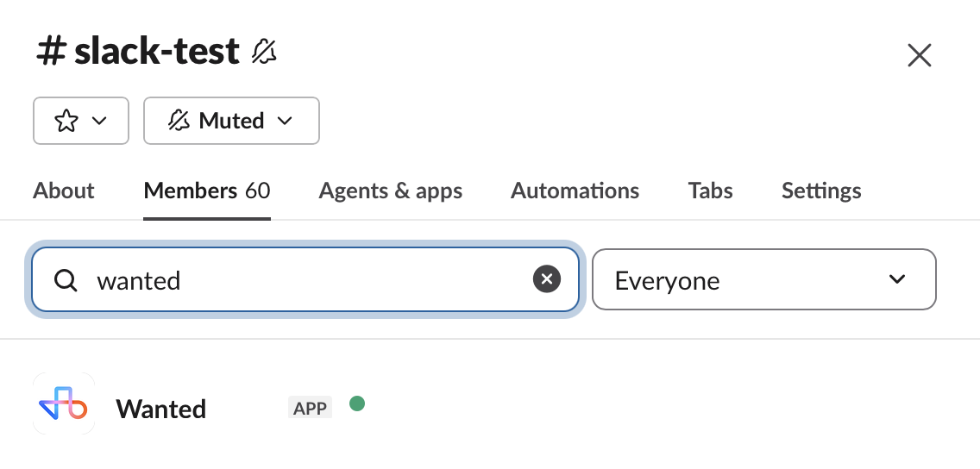Clear the search text with the x icon

(547, 279)
